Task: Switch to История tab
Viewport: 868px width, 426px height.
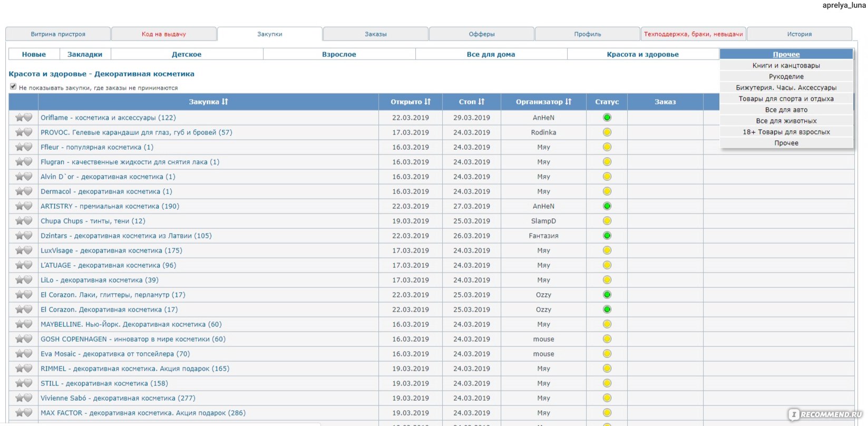Action: pyautogui.click(x=799, y=34)
